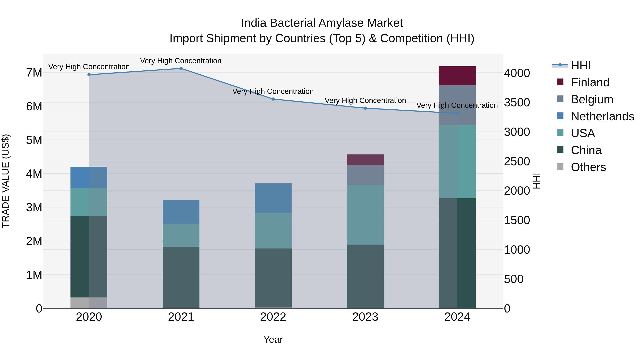Click the 2020 x-axis label

click(89, 317)
